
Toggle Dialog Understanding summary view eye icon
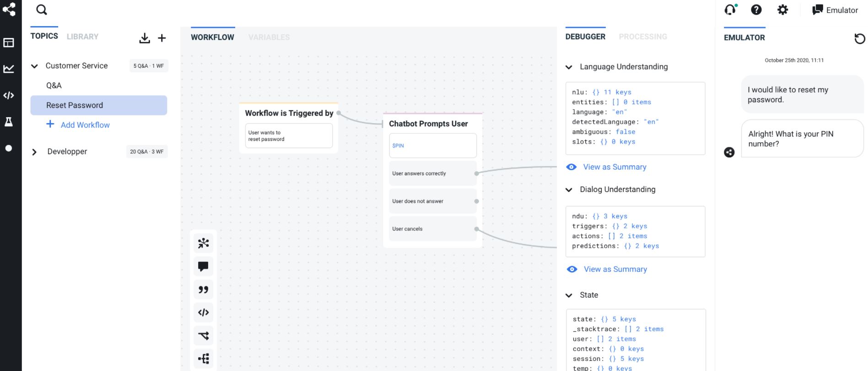click(x=572, y=269)
